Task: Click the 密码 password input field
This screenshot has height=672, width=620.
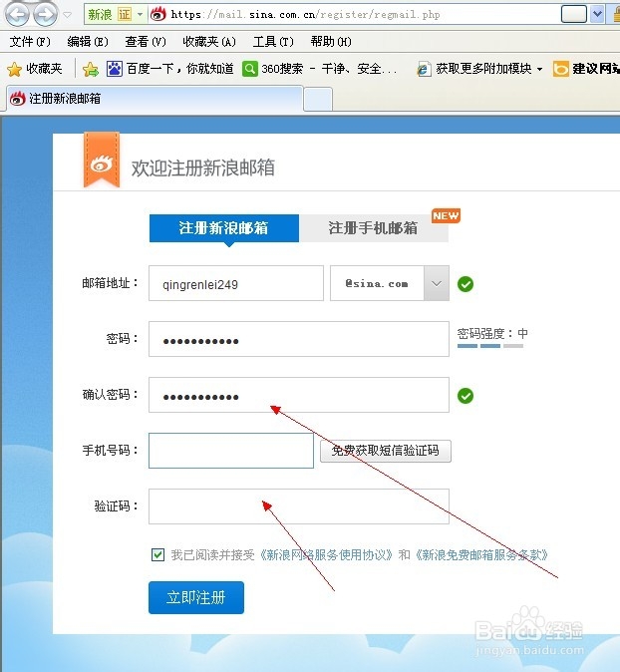Action: (299, 339)
